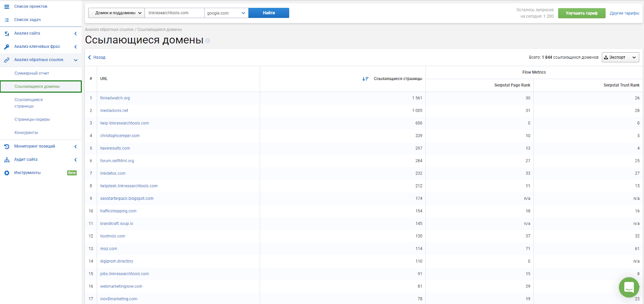Viewport: 644px width, 304px height.
Task: Open Список проектов menu item
Action: tap(31, 6)
